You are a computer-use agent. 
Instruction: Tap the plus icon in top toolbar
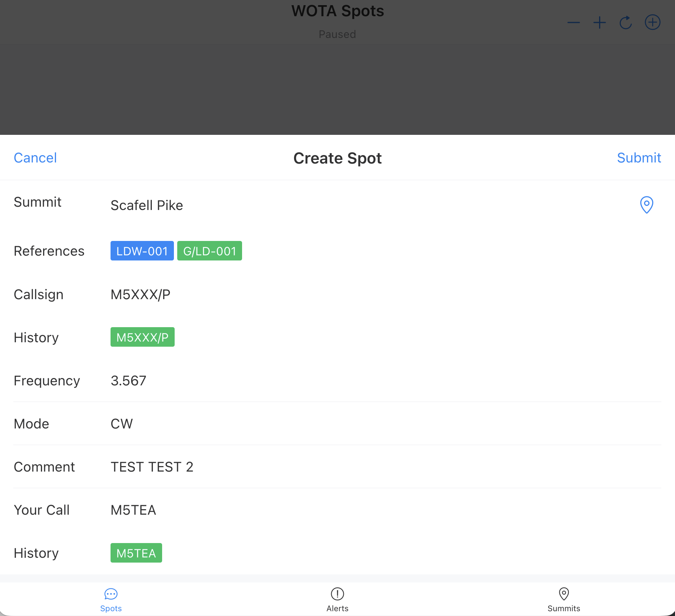coord(599,23)
